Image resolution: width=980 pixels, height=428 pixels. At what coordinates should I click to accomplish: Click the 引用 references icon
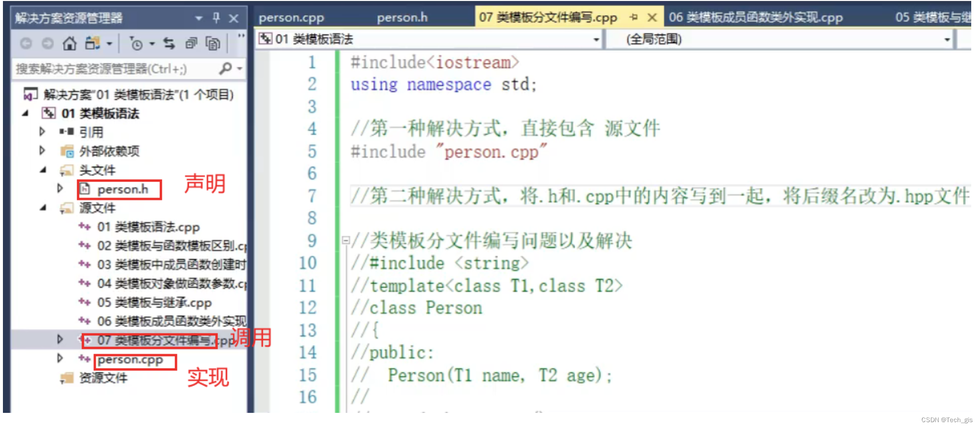tap(66, 132)
